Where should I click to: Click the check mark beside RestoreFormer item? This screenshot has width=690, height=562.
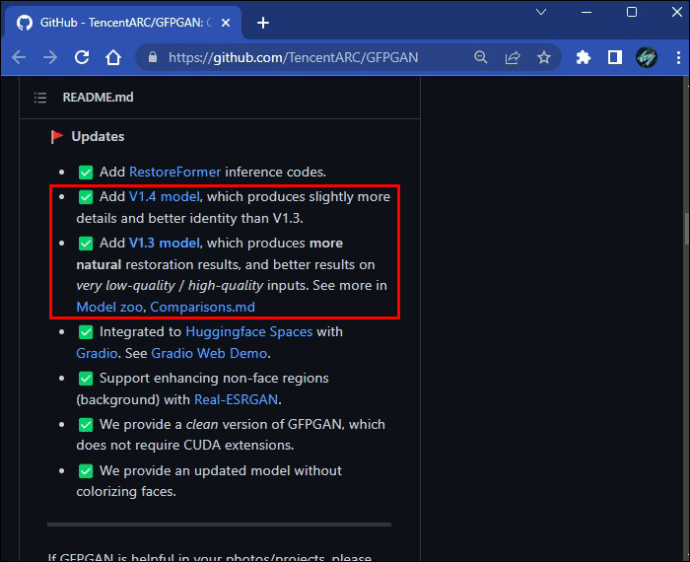click(x=86, y=172)
